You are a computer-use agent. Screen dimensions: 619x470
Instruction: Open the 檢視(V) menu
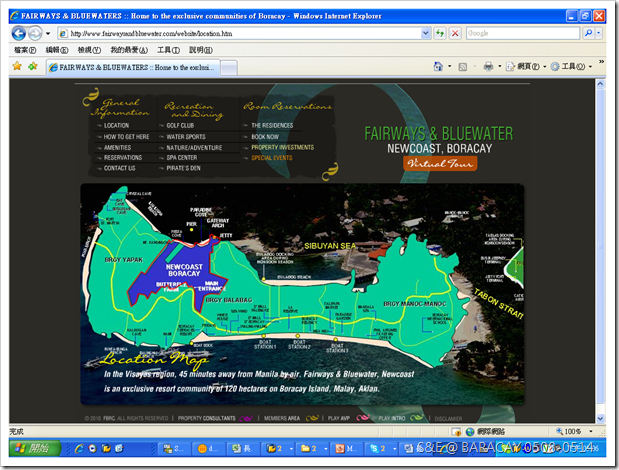coord(89,50)
